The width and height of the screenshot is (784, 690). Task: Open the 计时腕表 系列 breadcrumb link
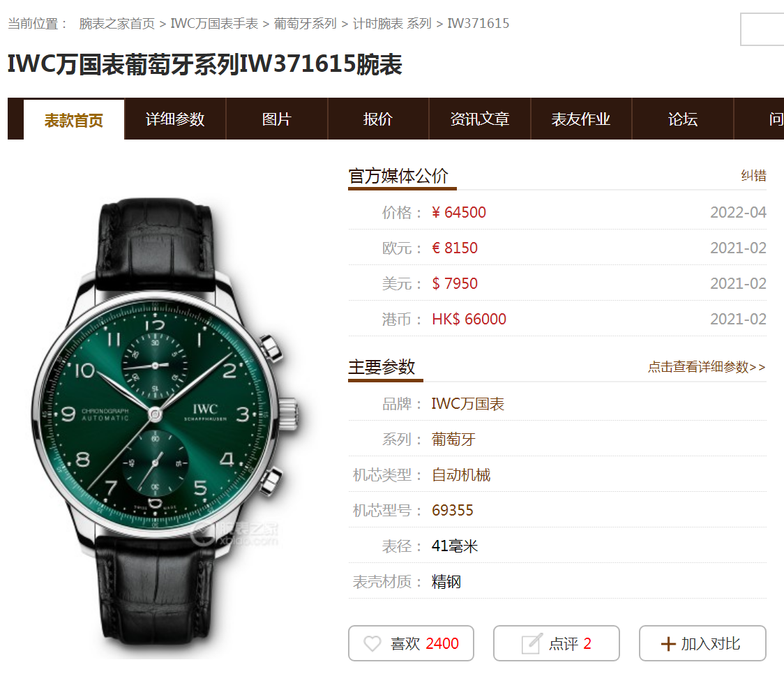click(392, 24)
